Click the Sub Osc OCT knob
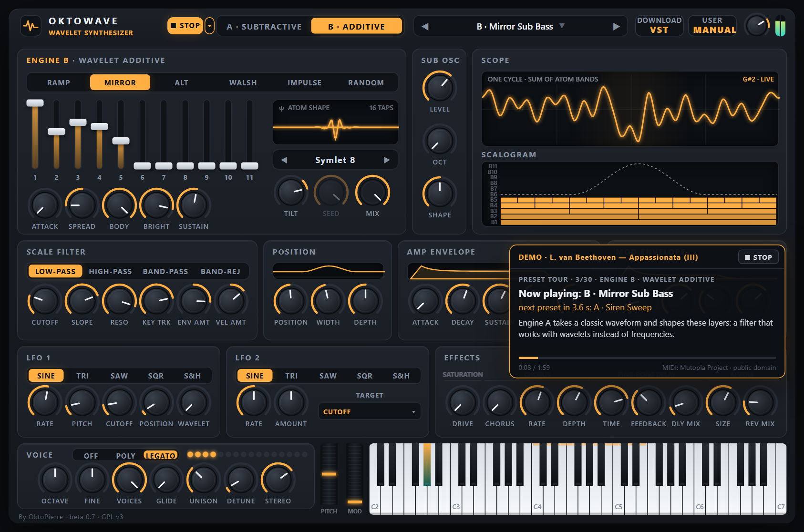This screenshot has height=532, width=804. 439,141
